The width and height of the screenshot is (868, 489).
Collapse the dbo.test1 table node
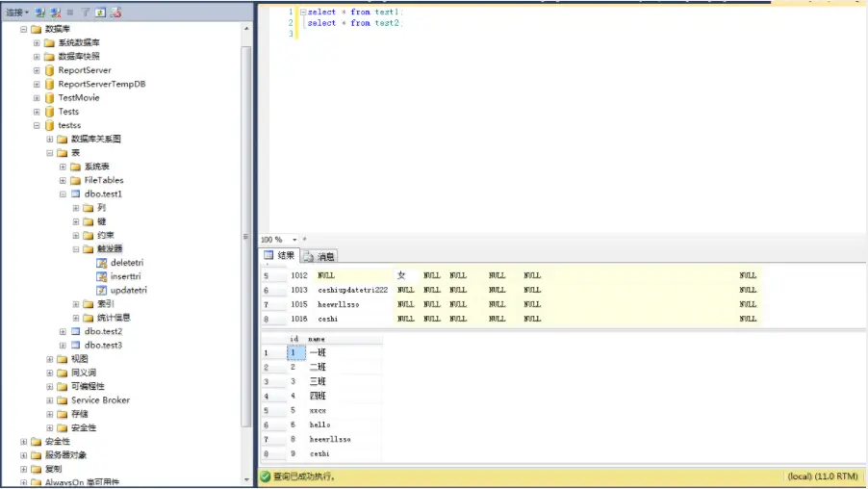pos(63,193)
